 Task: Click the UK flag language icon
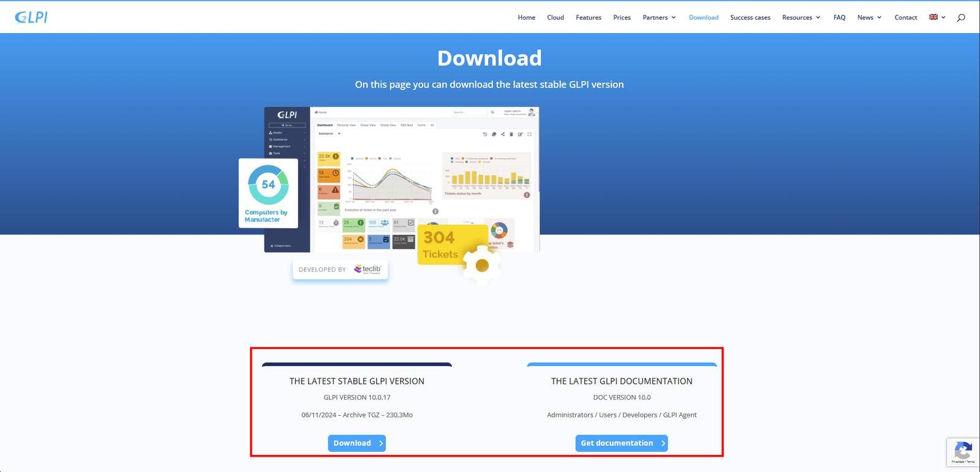933,17
